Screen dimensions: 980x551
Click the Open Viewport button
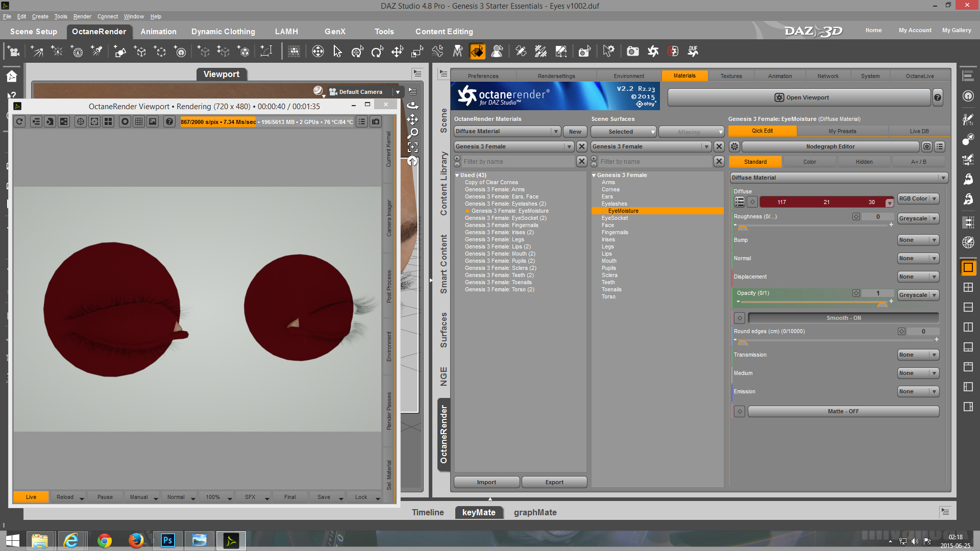(800, 97)
